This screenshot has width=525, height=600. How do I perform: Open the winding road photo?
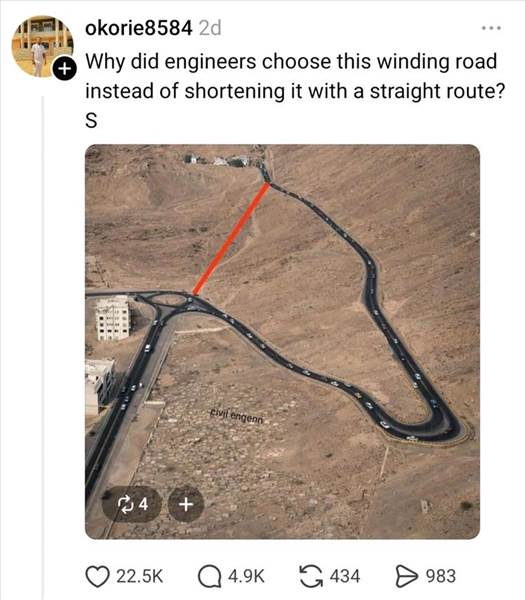pos(282,341)
